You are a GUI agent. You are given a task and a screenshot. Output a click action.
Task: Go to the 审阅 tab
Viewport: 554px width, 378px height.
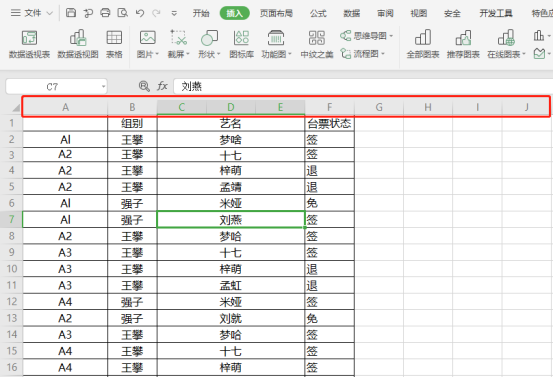pos(385,13)
